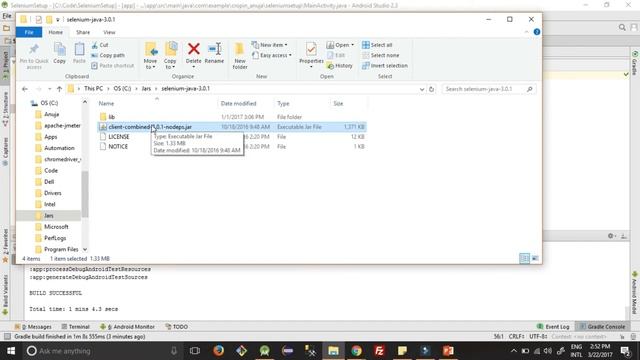Go back in Explorer navigation
This screenshot has width=640, height=360.
pos(25,89)
